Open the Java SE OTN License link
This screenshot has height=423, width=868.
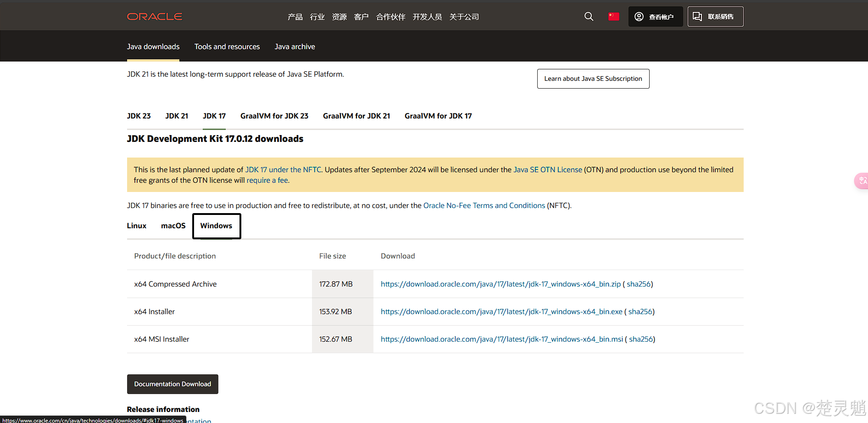click(548, 169)
